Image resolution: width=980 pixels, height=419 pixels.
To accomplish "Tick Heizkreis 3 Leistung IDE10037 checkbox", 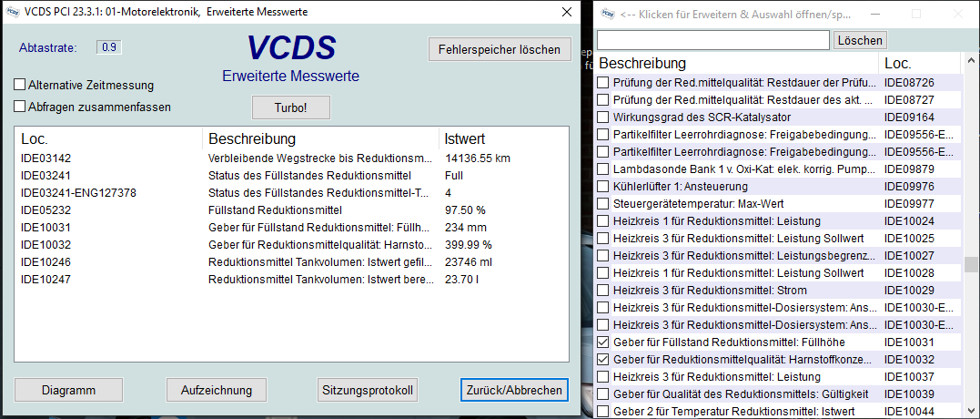I will point(602,376).
